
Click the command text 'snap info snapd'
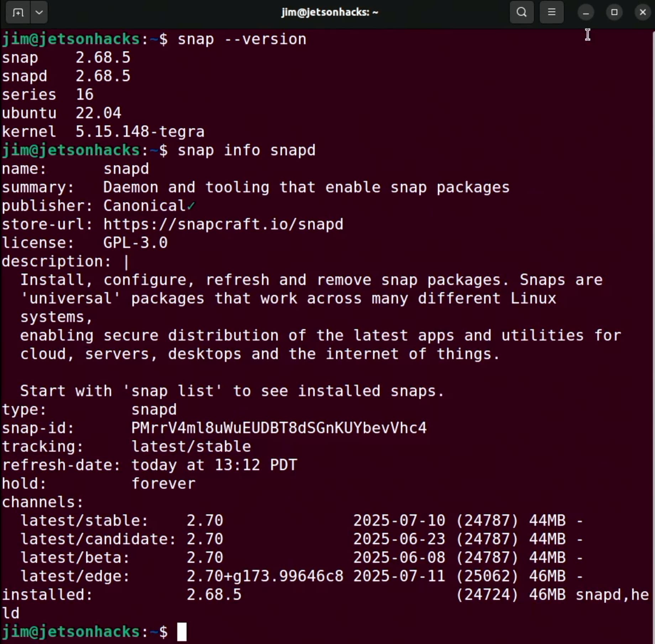pyautogui.click(x=246, y=150)
